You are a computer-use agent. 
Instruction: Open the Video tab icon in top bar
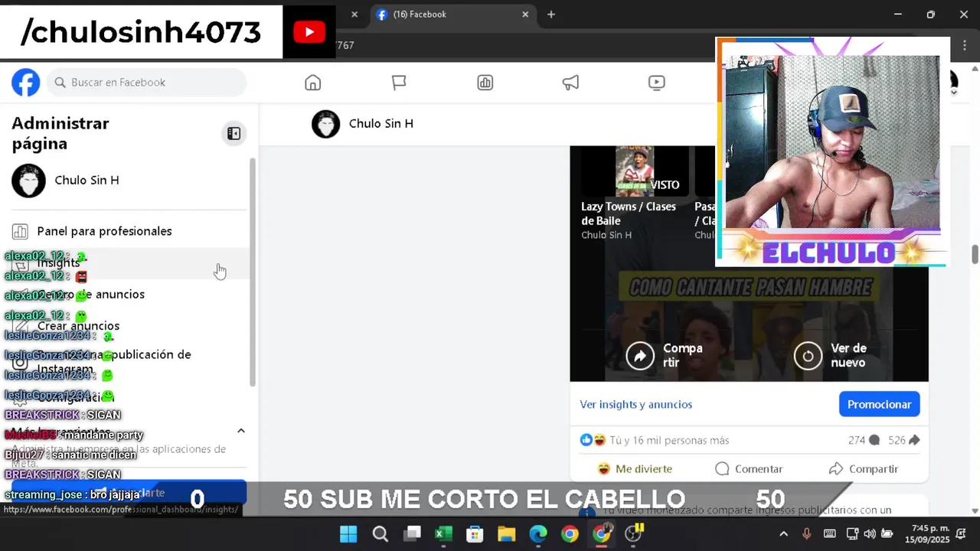click(x=656, y=83)
